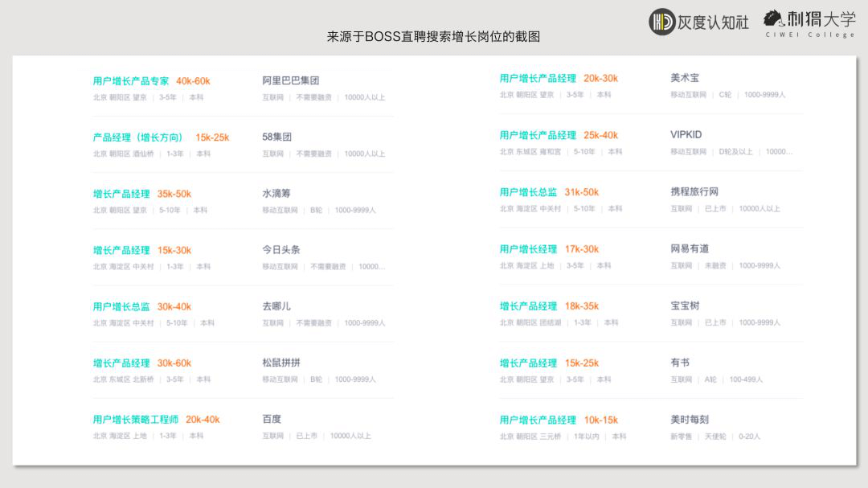Click the 刺猬大学 hedgehog logo

click(x=773, y=18)
